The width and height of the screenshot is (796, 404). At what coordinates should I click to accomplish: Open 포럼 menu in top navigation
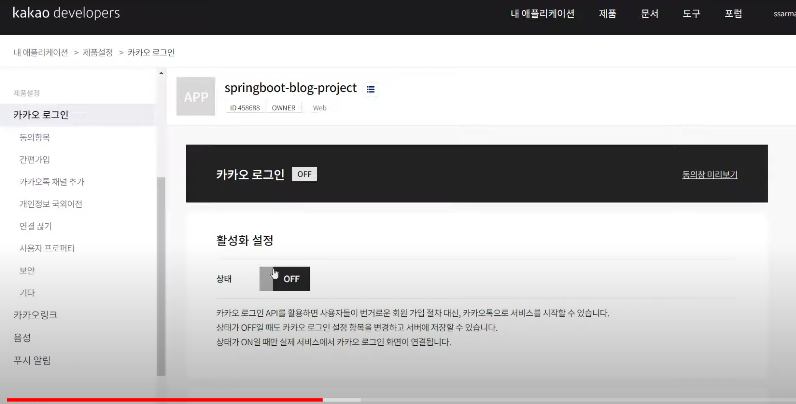click(x=733, y=14)
